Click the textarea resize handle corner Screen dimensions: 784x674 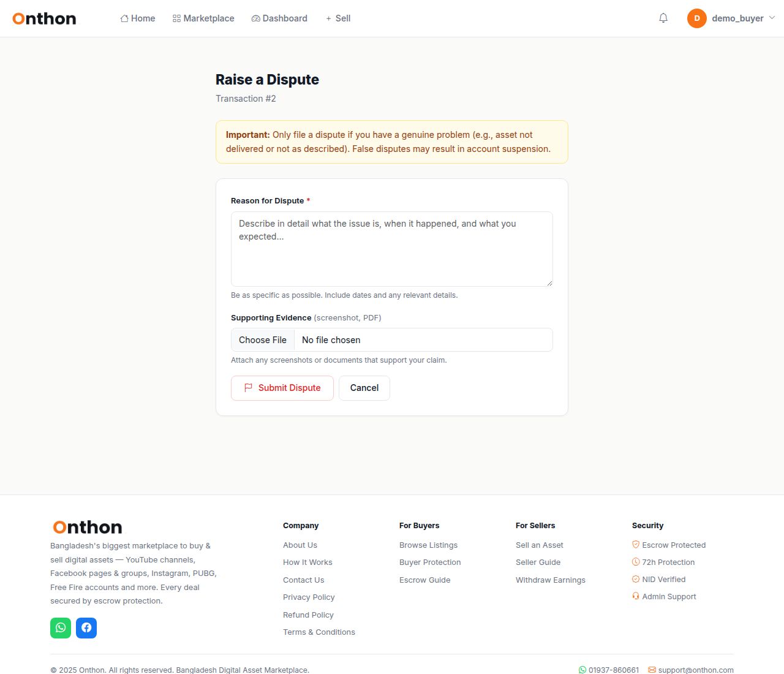click(x=549, y=283)
